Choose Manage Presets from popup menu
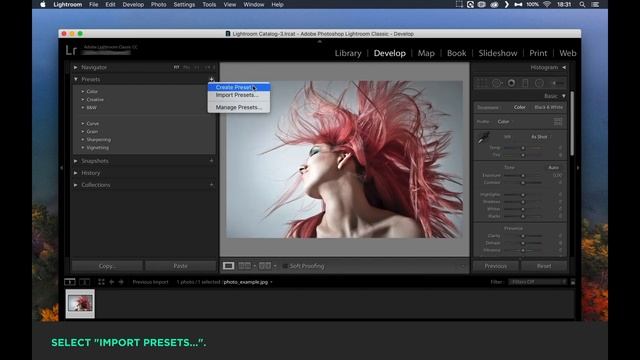640x360 pixels. coord(239,107)
